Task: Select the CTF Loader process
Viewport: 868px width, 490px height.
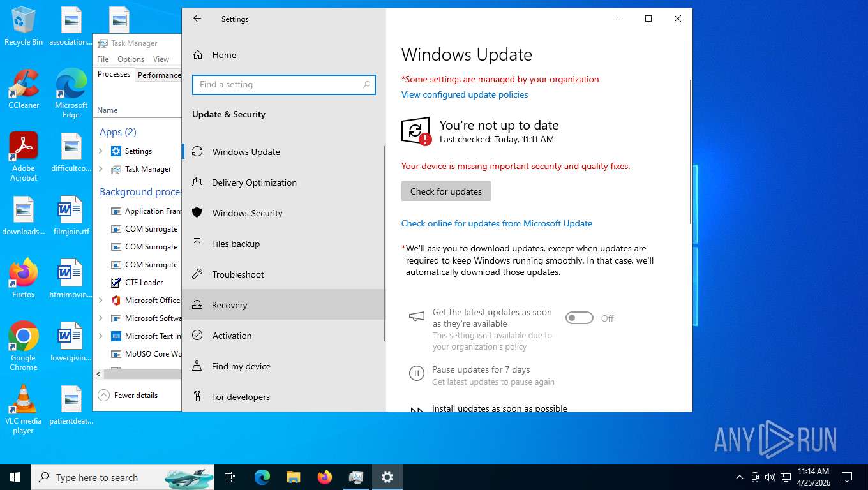Action: point(138,283)
